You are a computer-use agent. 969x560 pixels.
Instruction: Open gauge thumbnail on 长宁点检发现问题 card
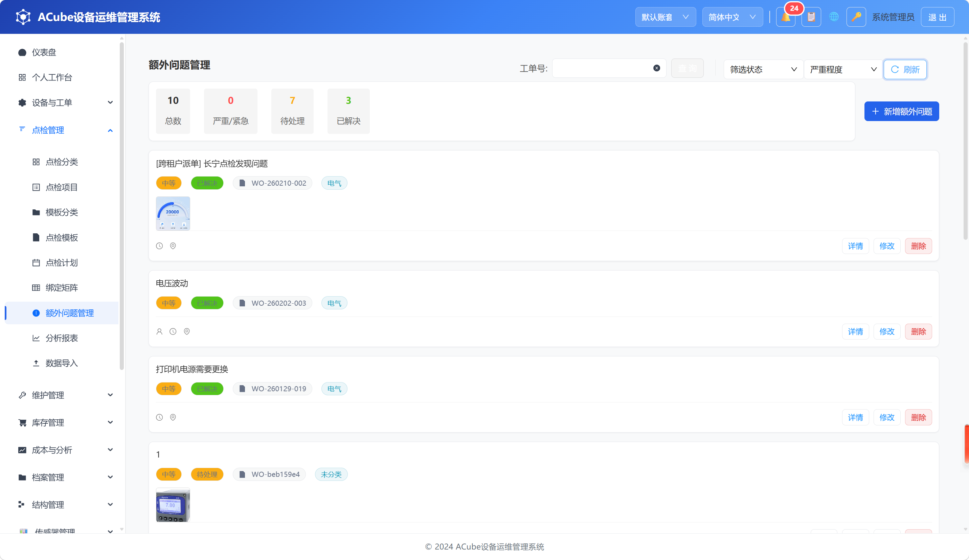coord(173,213)
